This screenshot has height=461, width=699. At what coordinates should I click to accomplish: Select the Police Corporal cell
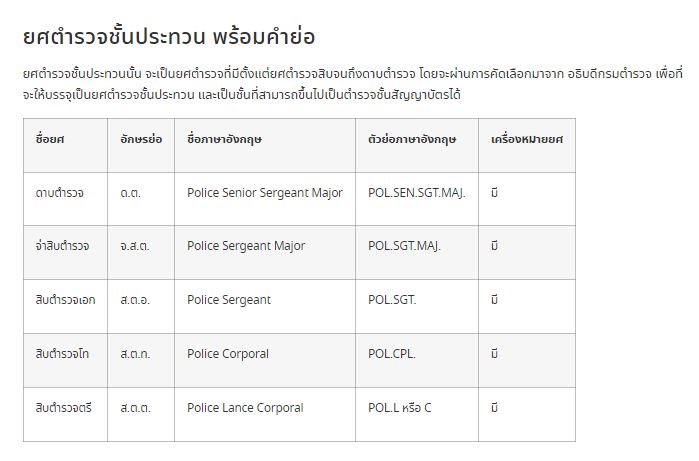coord(265,360)
